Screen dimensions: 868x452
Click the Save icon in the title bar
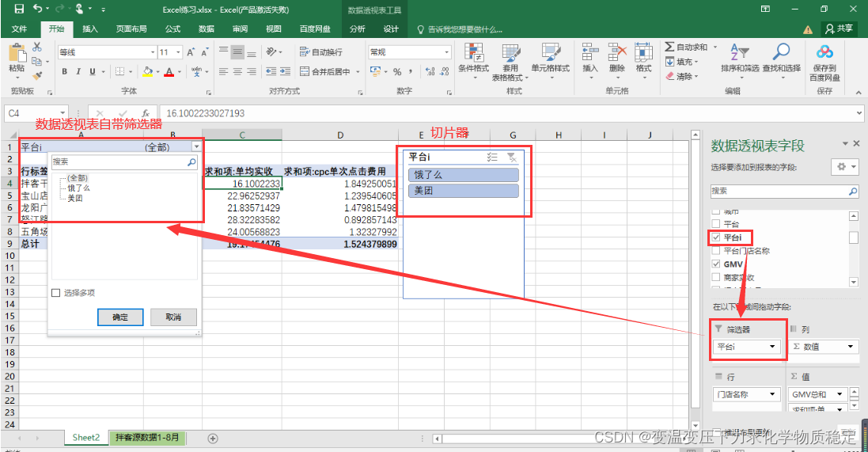(19, 9)
